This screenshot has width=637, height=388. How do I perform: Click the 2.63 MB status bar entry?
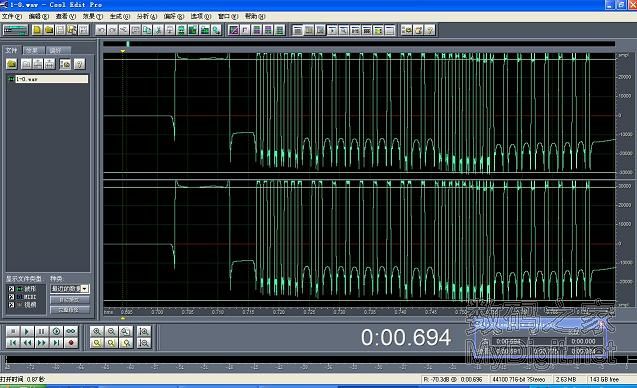point(566,379)
